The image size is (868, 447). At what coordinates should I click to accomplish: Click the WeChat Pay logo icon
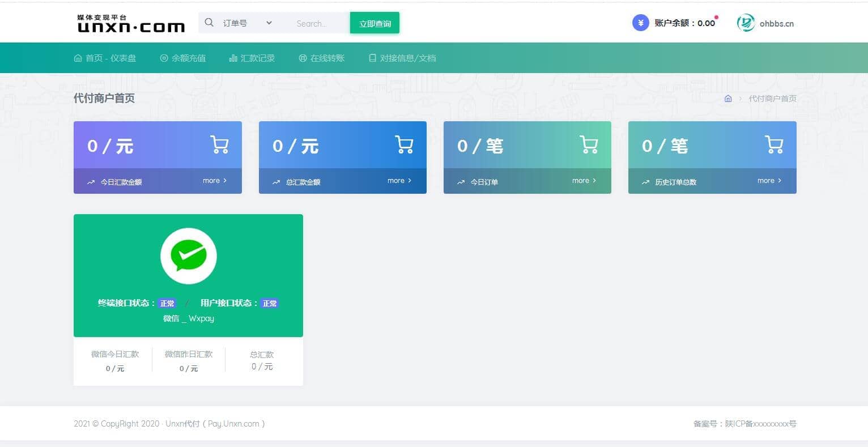click(188, 256)
